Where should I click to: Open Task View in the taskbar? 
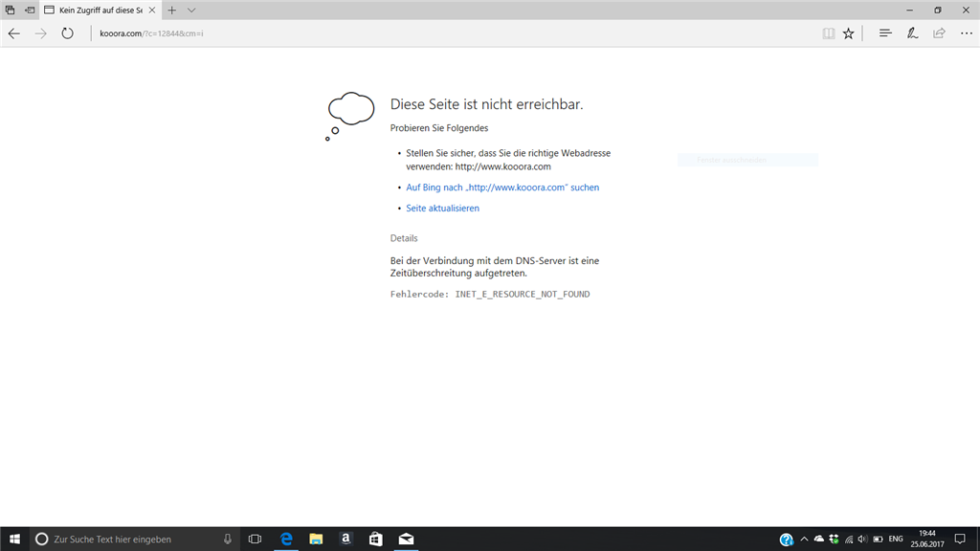[x=255, y=540]
